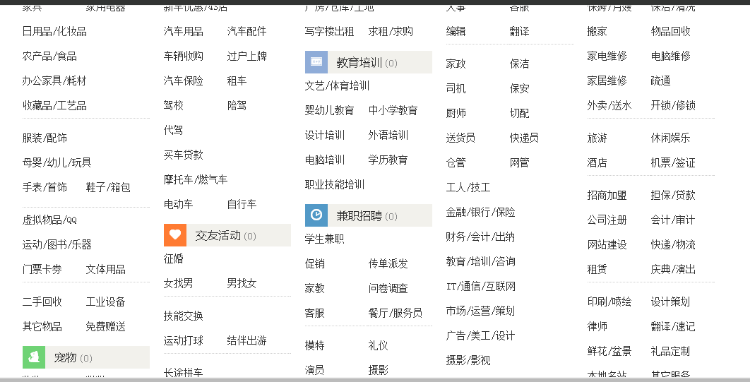Click the 职业技能培训 link

[335, 185]
